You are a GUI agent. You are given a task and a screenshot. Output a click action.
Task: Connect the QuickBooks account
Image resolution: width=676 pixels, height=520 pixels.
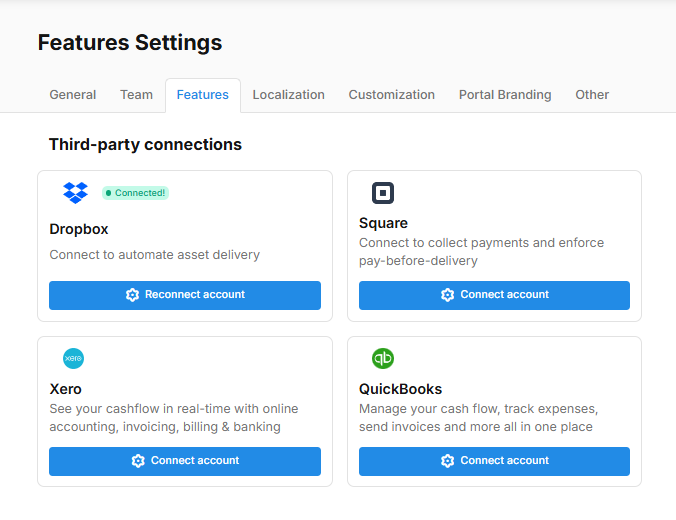[x=494, y=461]
